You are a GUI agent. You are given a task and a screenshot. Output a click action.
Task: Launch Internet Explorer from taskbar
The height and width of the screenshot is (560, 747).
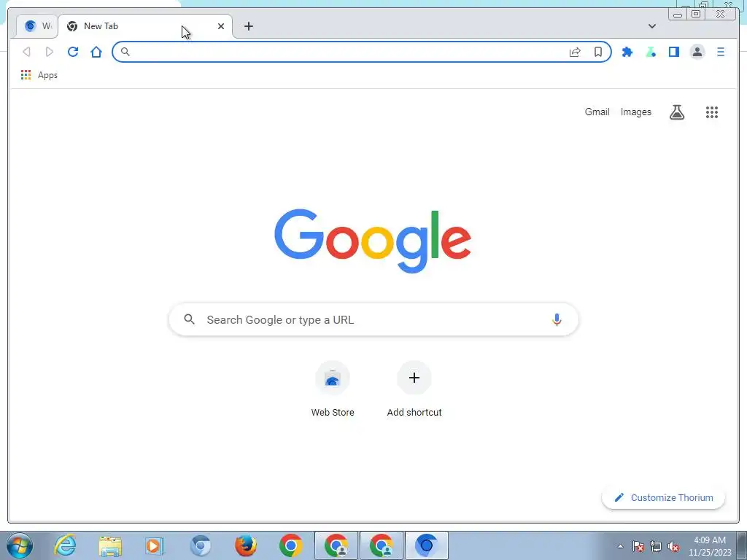click(x=65, y=545)
